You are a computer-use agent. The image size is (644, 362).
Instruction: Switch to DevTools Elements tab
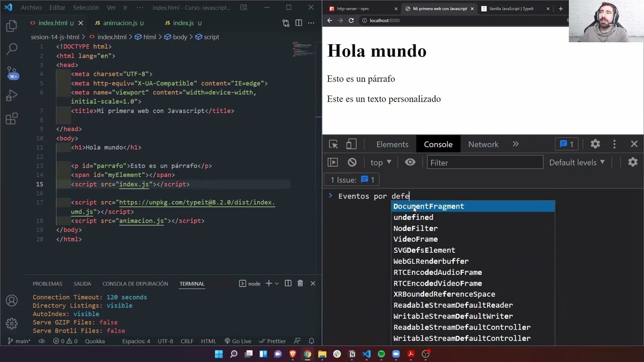click(x=392, y=144)
